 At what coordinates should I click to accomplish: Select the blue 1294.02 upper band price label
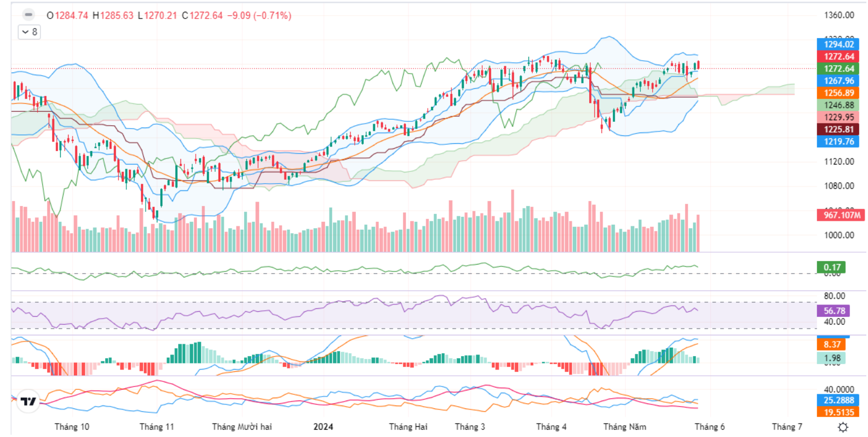click(839, 44)
